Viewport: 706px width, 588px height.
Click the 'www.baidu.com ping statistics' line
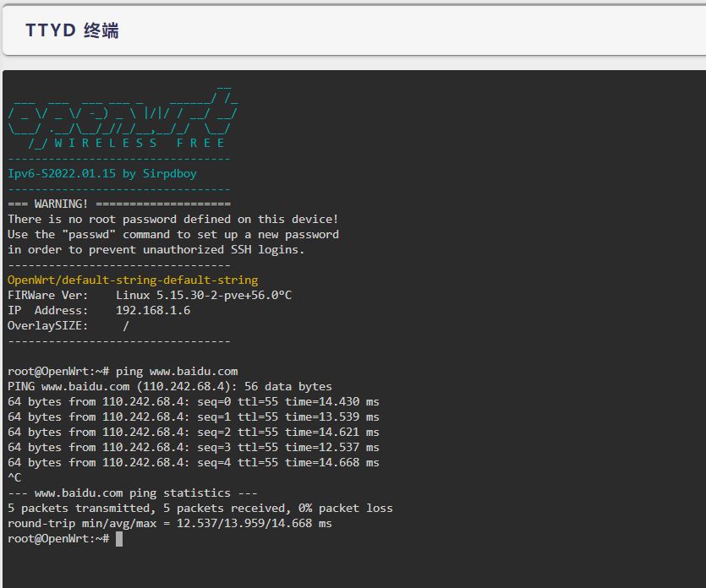tap(133, 493)
